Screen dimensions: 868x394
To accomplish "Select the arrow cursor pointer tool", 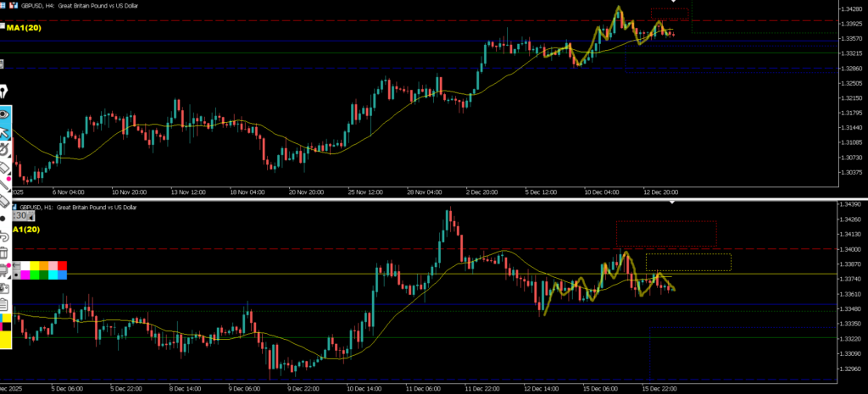I will tap(4, 132).
